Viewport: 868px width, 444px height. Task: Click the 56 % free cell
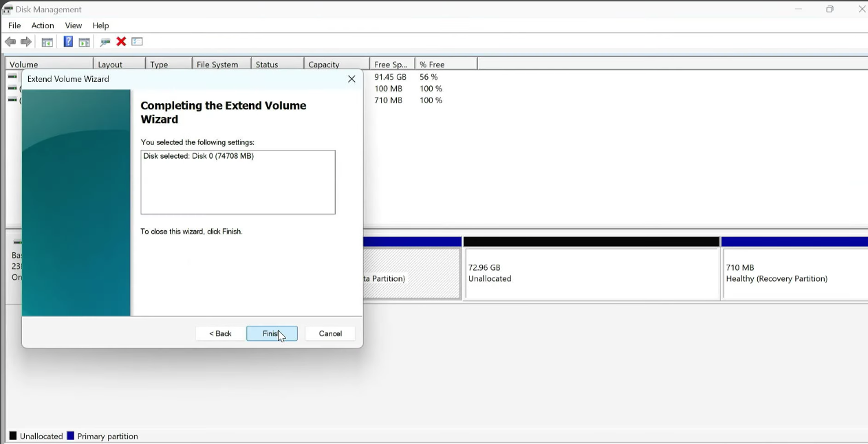[x=428, y=77]
